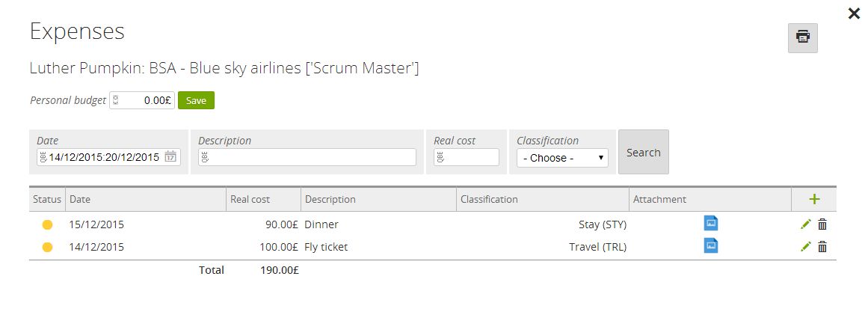Click the date range input field

point(108,157)
